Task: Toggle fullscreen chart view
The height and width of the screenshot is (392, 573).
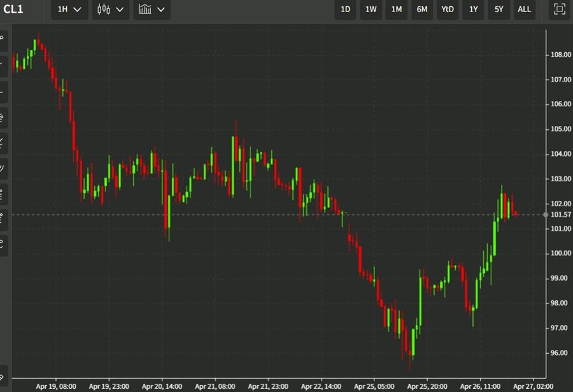Action: [x=560, y=10]
